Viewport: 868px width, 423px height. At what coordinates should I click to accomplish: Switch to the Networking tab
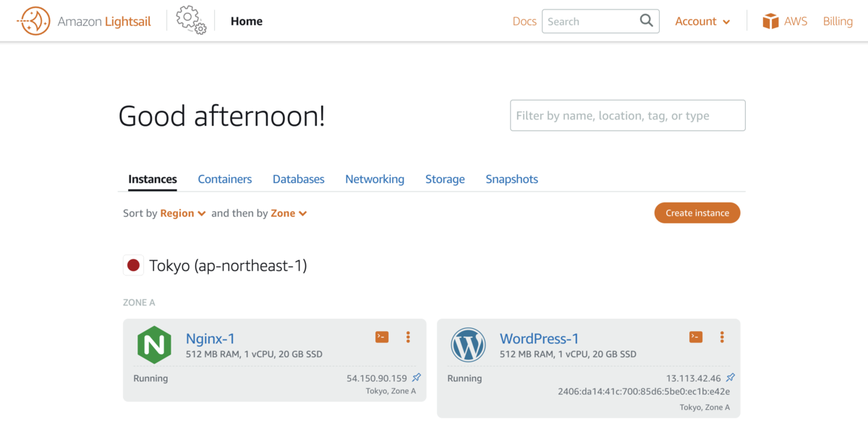tap(375, 179)
